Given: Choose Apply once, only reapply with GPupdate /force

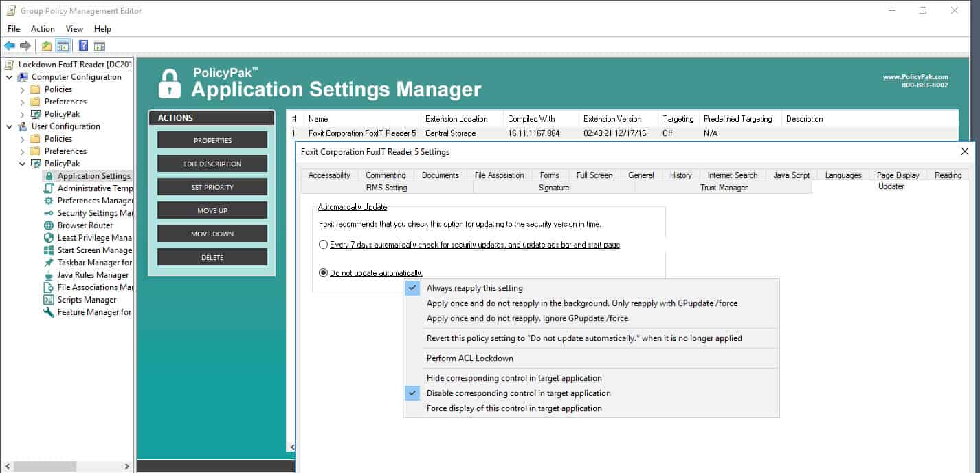Looking at the screenshot, I should (591, 303).
